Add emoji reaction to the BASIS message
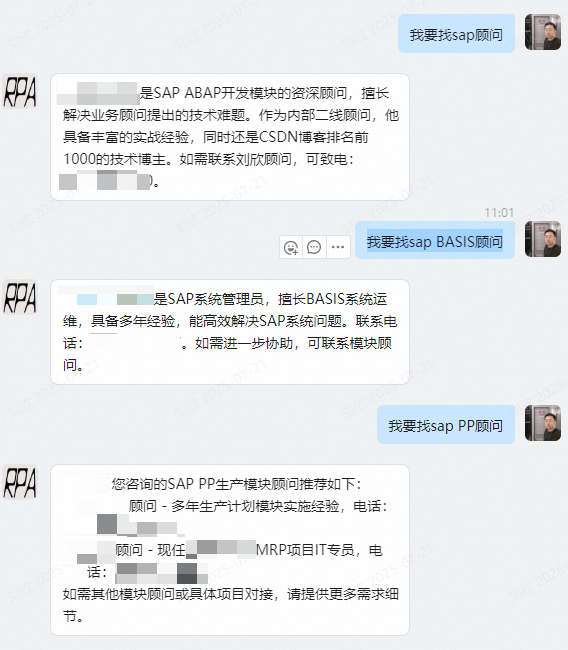 [x=291, y=247]
